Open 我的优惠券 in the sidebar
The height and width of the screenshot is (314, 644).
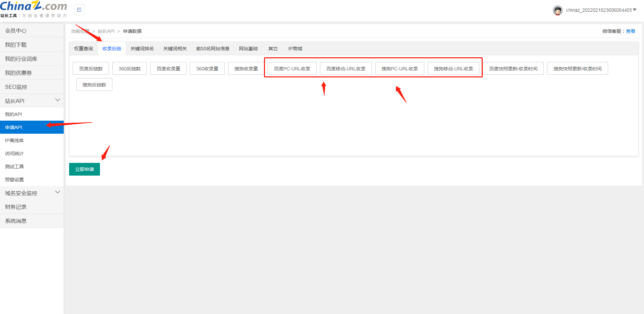(32, 73)
